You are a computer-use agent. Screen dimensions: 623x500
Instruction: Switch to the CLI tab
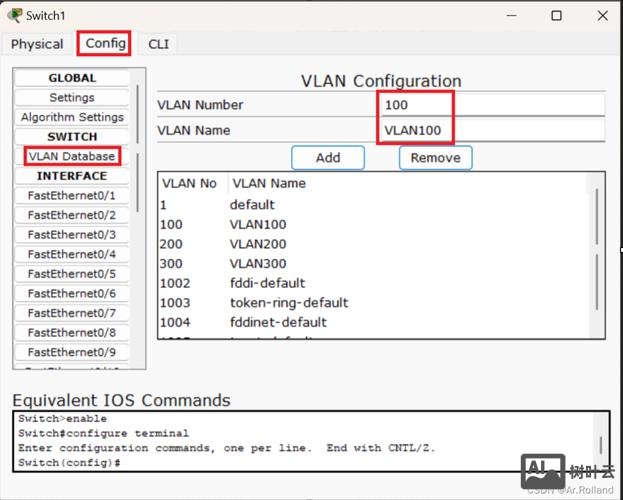click(x=158, y=44)
